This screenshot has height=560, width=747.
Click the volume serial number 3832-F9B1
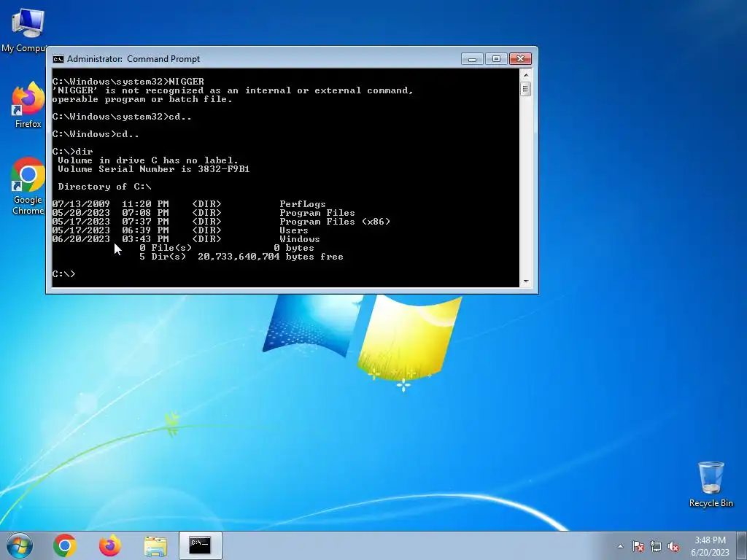[223, 169]
